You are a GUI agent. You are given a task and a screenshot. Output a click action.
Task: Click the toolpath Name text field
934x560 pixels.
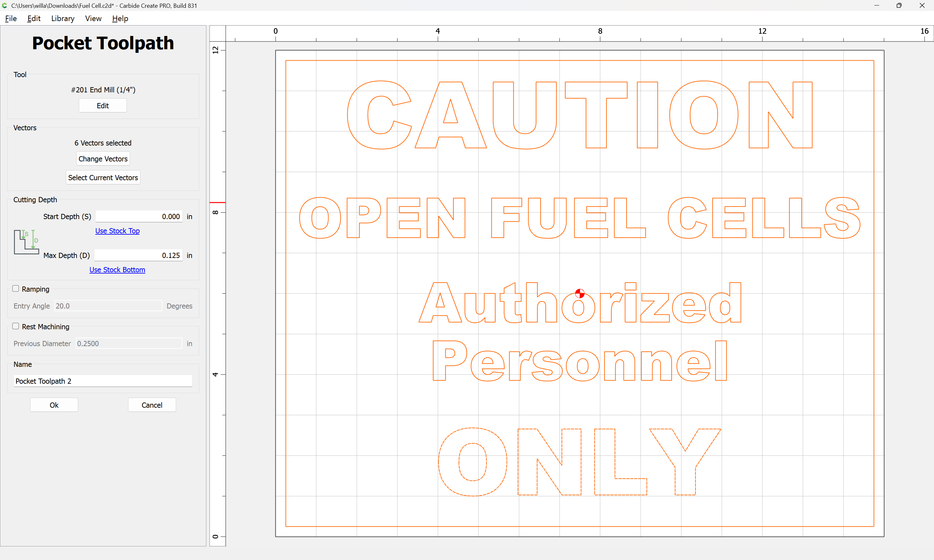tap(103, 381)
